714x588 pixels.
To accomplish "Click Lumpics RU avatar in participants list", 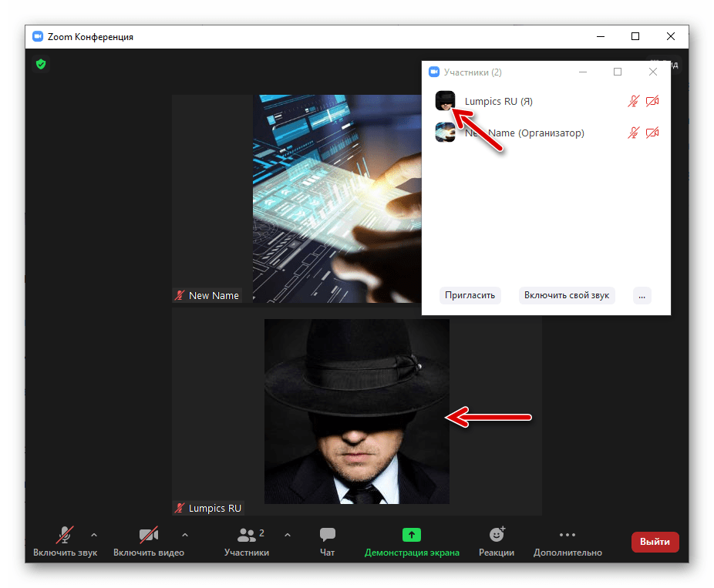I will point(445,101).
